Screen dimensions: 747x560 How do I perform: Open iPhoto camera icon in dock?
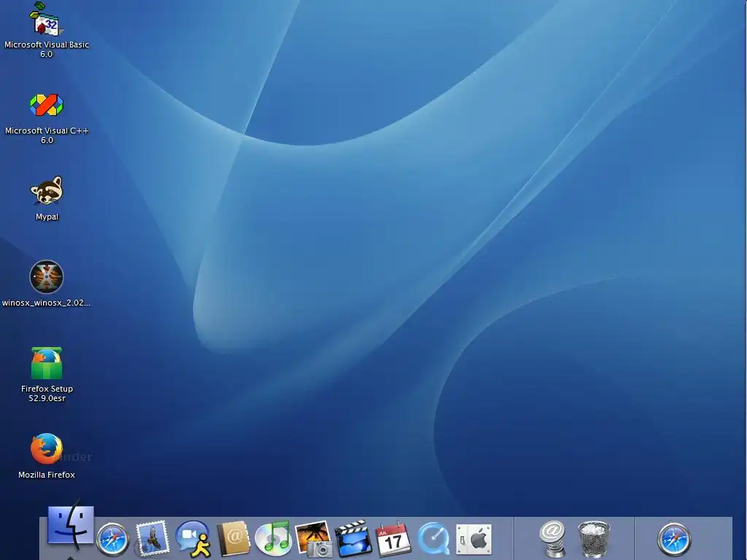coord(314,539)
